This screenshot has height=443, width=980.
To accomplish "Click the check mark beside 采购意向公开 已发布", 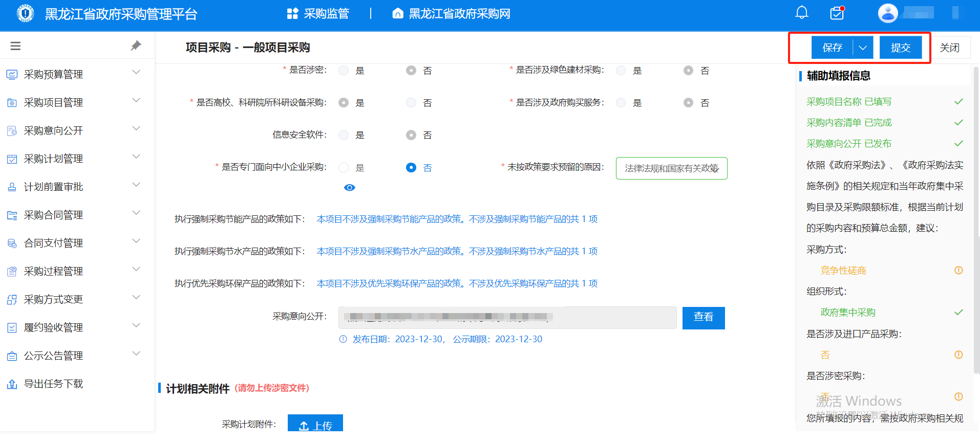I will [x=958, y=144].
